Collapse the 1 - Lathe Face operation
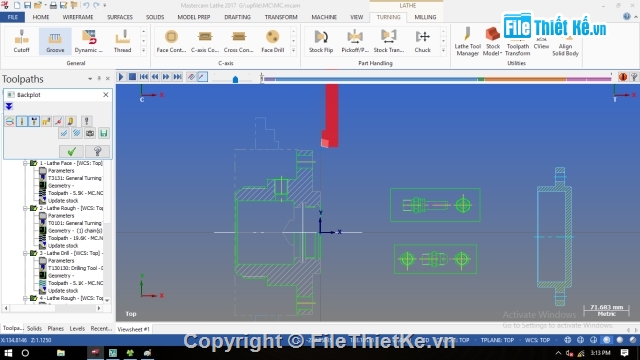Viewport: 640px width, 360px height. (x=25, y=163)
